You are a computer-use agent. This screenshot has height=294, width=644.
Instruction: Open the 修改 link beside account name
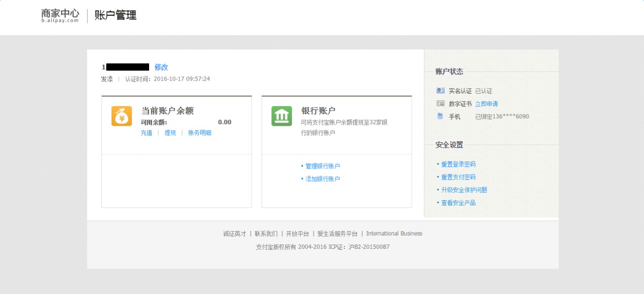161,67
